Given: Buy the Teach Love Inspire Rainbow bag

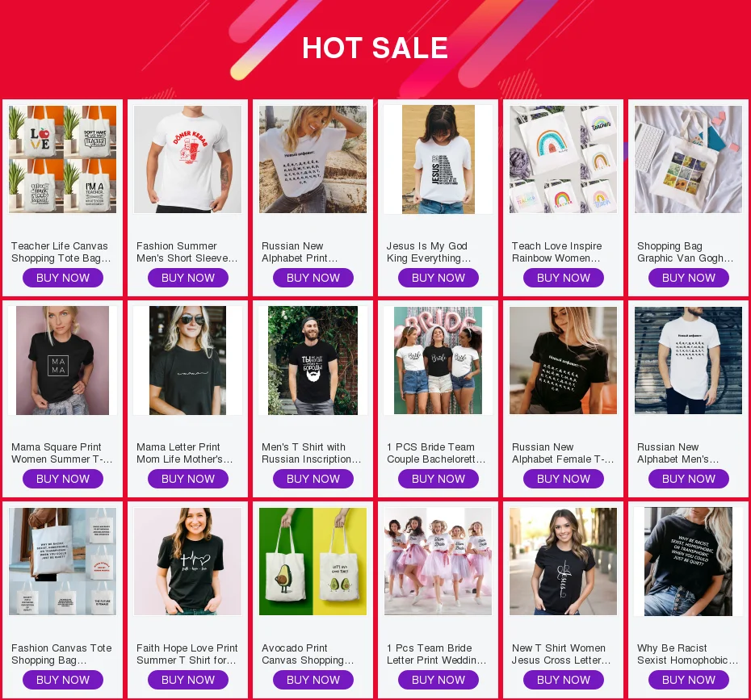Looking at the screenshot, I should pyautogui.click(x=564, y=278).
